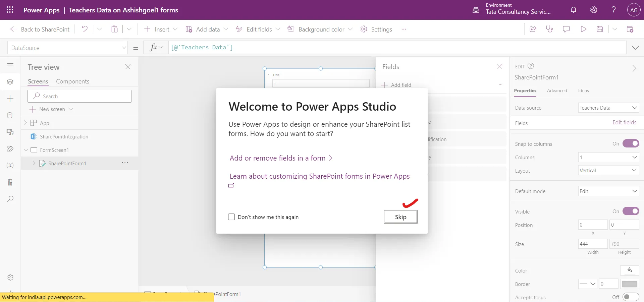Open the Variables panel
This screenshot has width=644, height=302.
(x=10, y=166)
